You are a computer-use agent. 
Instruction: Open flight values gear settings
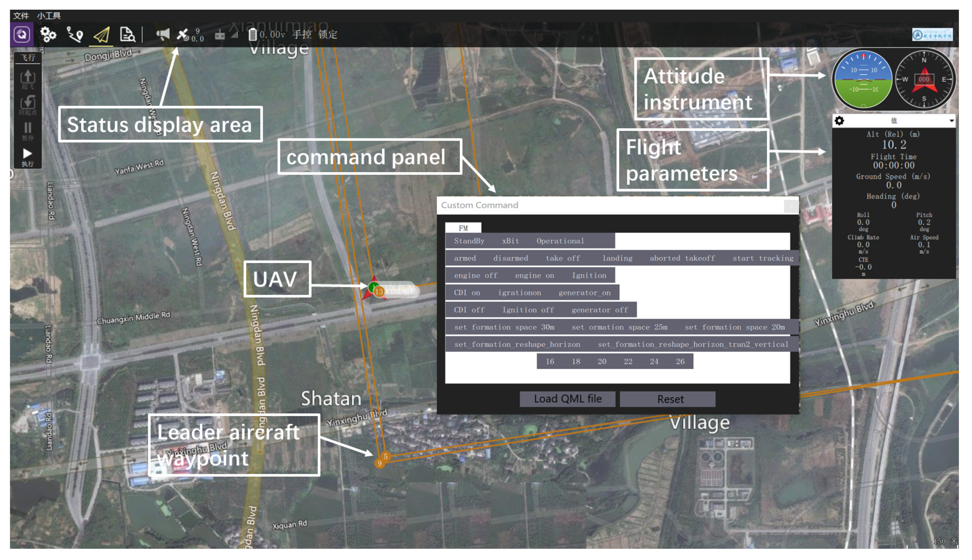pos(839,121)
